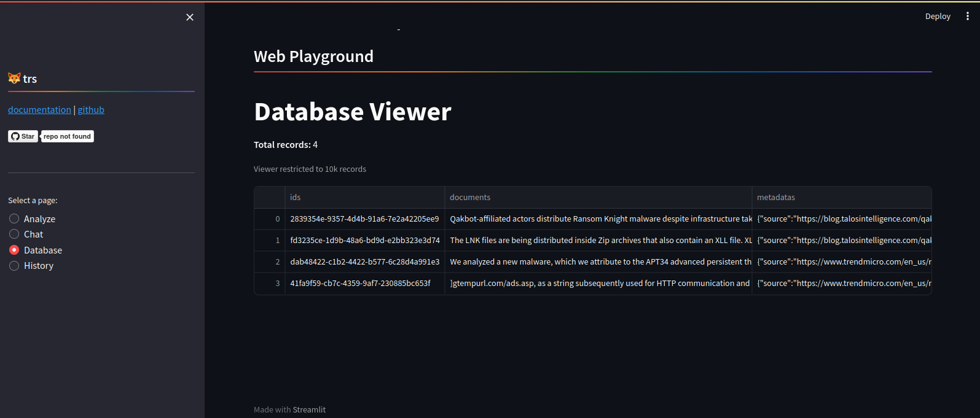Viewport: 980px width, 418px height.
Task: Click the documents column header
Action: [x=597, y=197]
